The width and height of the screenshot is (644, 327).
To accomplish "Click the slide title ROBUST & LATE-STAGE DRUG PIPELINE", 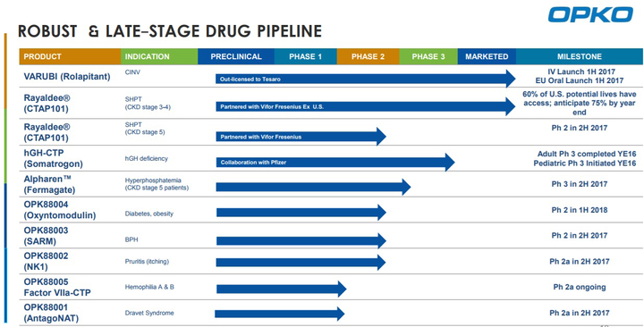I will (x=170, y=31).
